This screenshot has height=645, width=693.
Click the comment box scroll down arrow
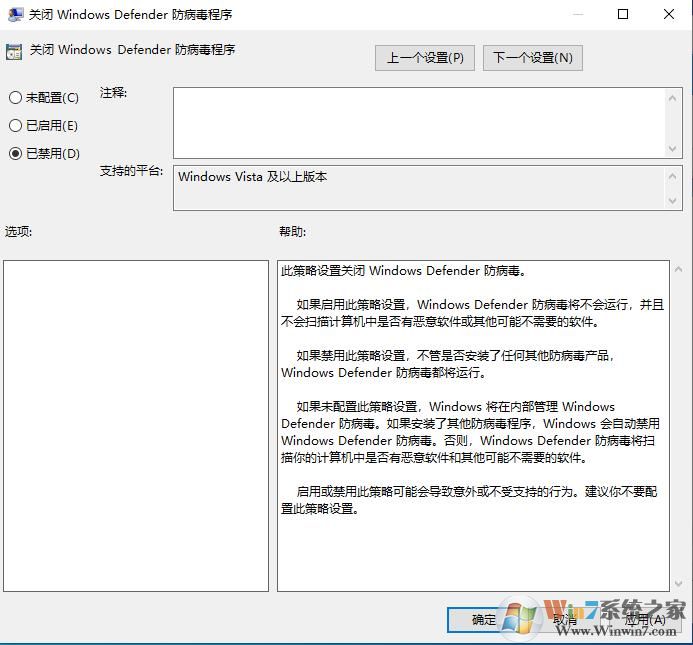point(672,149)
